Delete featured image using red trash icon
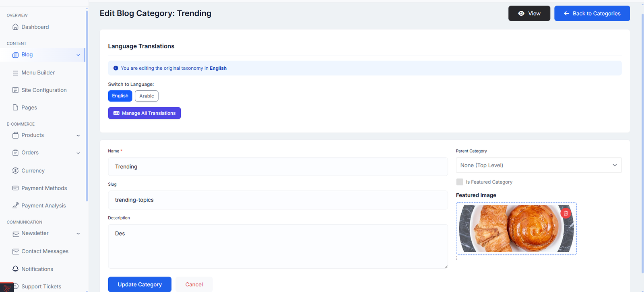The width and height of the screenshot is (644, 292). (566, 213)
